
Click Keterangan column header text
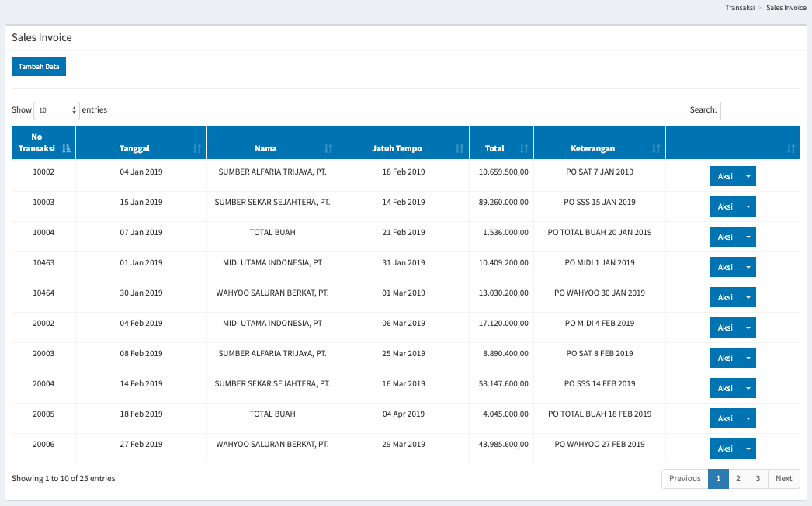593,149
